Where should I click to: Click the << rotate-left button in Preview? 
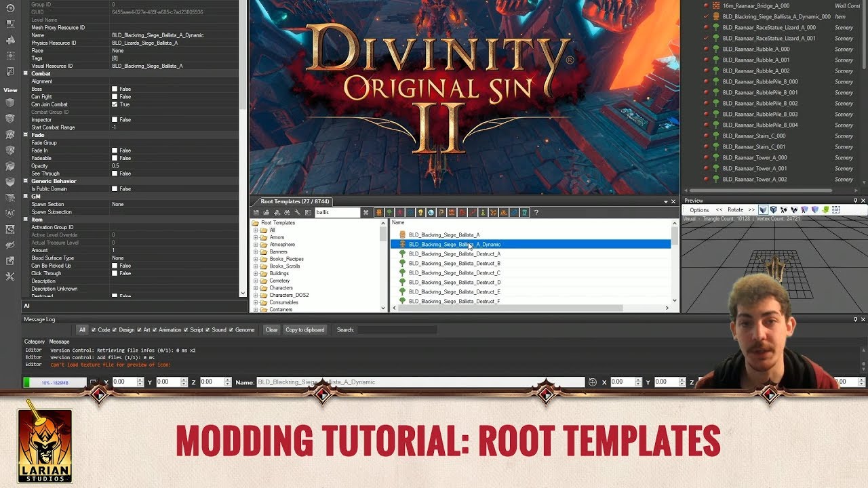[719, 209]
